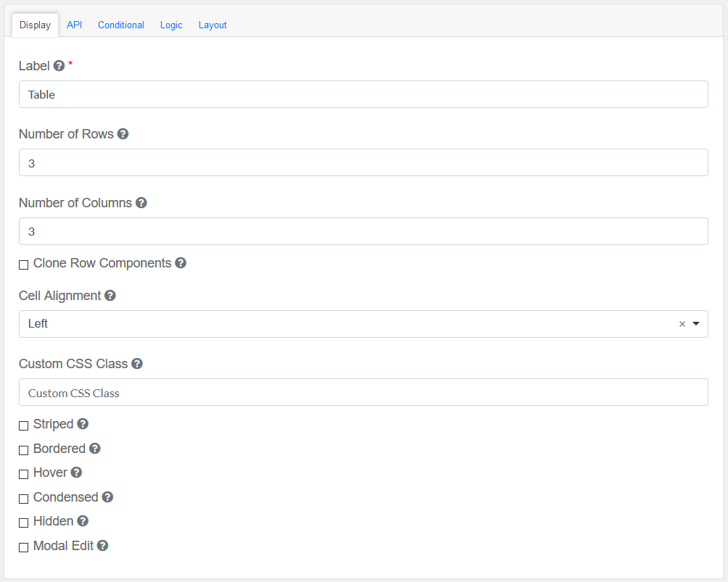Go to the Logic tab
The height and width of the screenshot is (582, 728).
click(171, 25)
